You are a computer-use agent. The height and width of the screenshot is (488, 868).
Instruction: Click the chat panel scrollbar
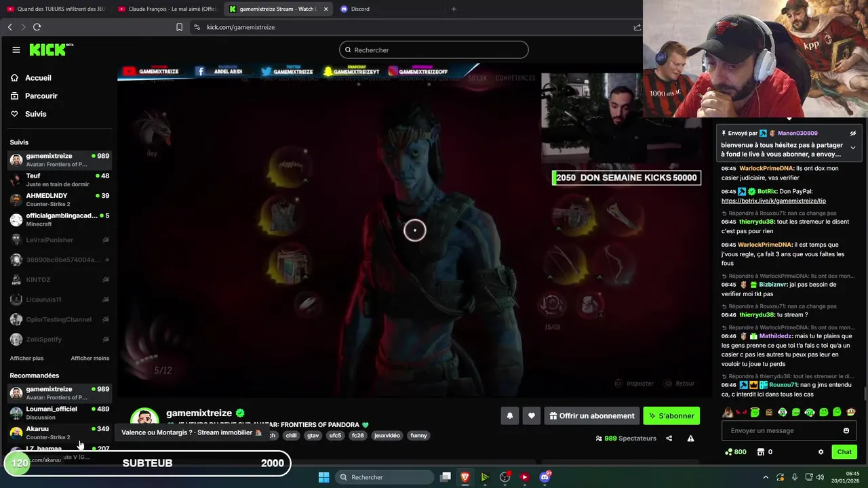(x=865, y=393)
